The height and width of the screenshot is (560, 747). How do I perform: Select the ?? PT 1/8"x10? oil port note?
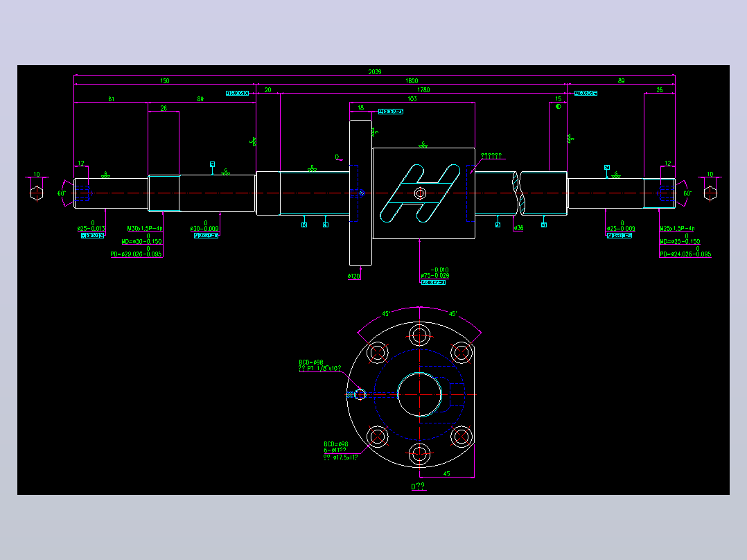coord(319,369)
